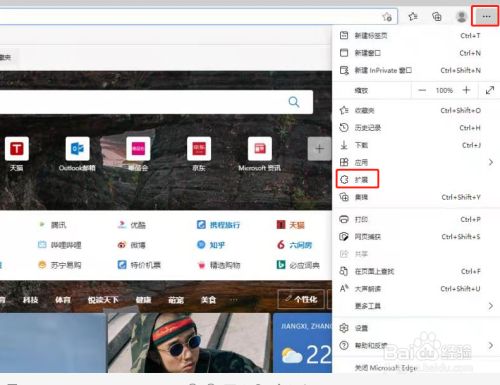Choose 打印 from the menu
This screenshot has height=385, width=500.
[x=416, y=219]
